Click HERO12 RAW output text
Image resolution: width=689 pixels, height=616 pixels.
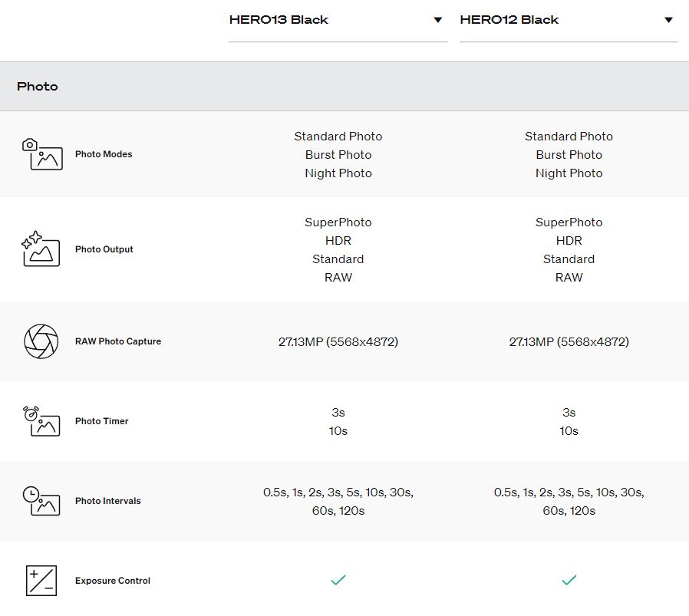pos(569,278)
